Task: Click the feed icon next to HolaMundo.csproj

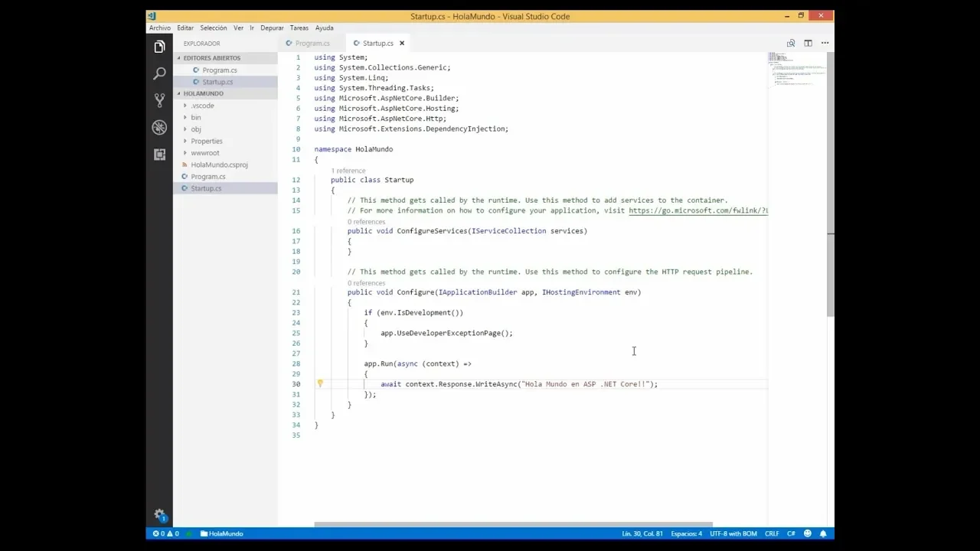Action: [x=185, y=165]
